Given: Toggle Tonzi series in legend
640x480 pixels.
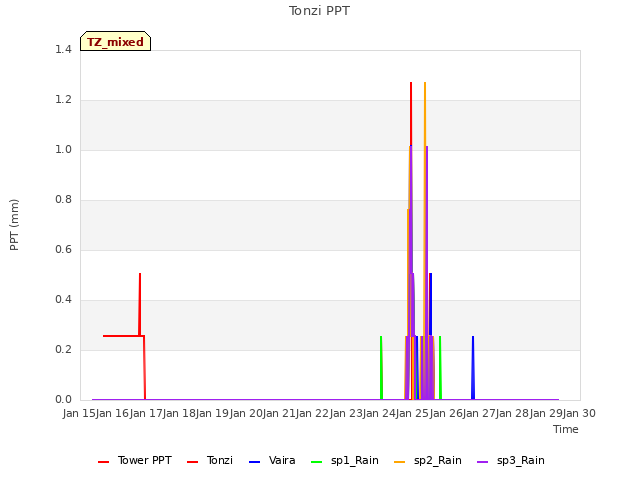Looking at the screenshot, I should [x=210, y=460].
